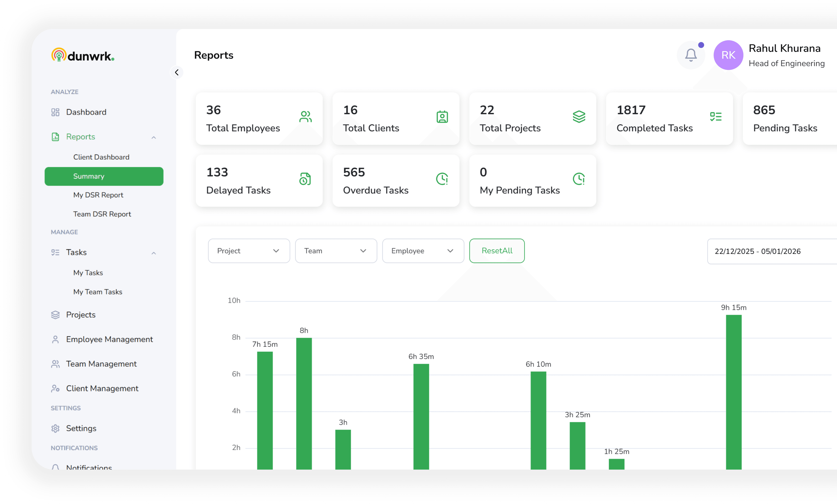This screenshot has height=504, width=837.
Task: Open the Team filter dropdown
Action: (x=336, y=251)
